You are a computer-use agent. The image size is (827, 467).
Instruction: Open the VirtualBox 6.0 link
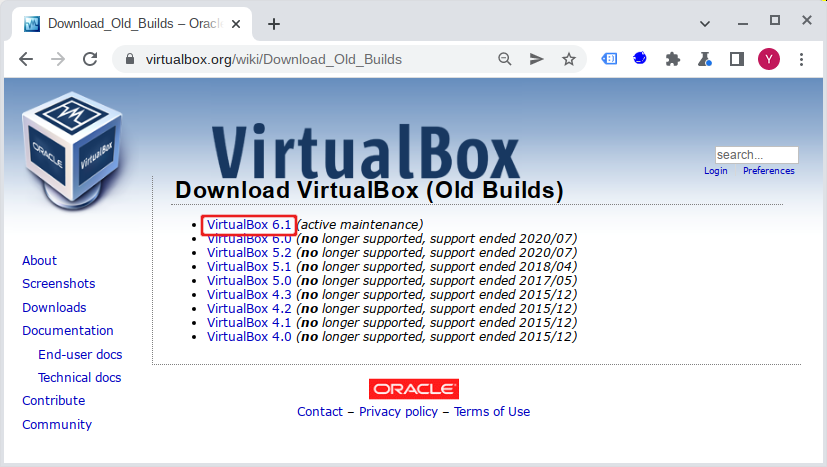(x=249, y=239)
